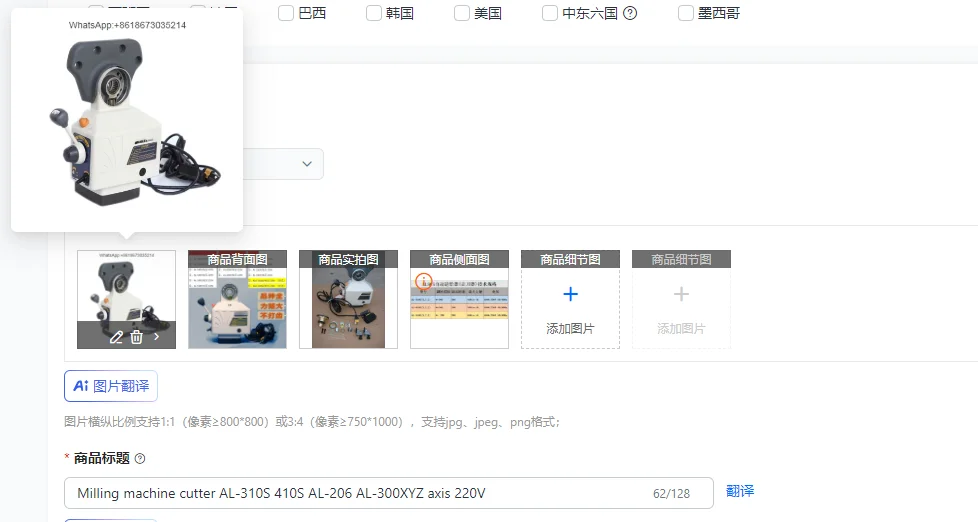Screen dimensions: 978x522
Task: Click the orange info icon on side image
Action: point(424,281)
